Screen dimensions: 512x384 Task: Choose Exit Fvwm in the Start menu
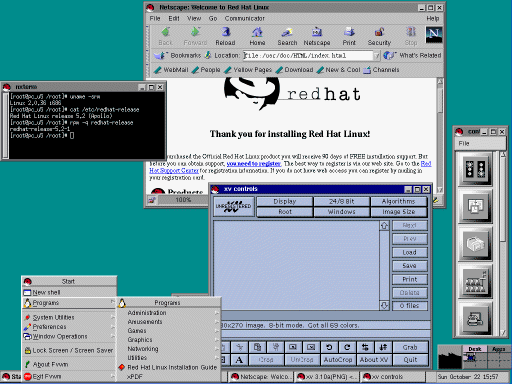pos(69,377)
